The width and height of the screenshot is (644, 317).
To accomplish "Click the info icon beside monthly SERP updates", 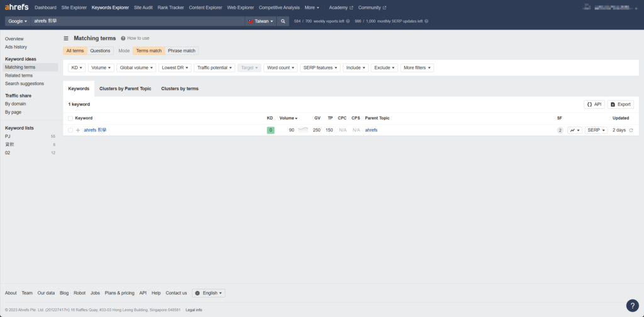I will pyautogui.click(x=426, y=21).
